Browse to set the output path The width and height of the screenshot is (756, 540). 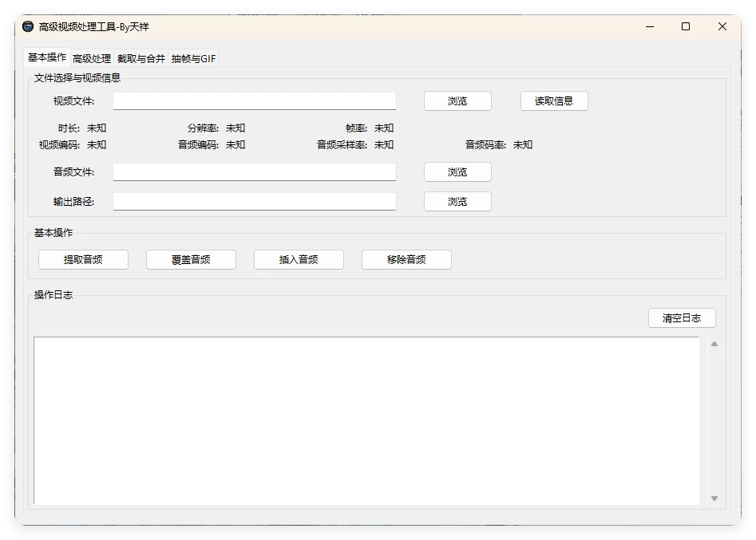click(x=457, y=201)
